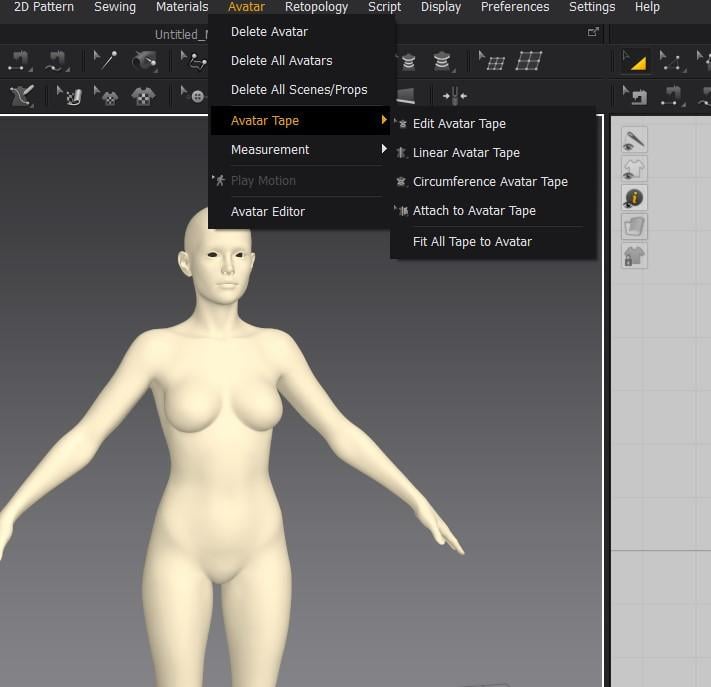Select Linear Avatar Tape

coord(493,153)
